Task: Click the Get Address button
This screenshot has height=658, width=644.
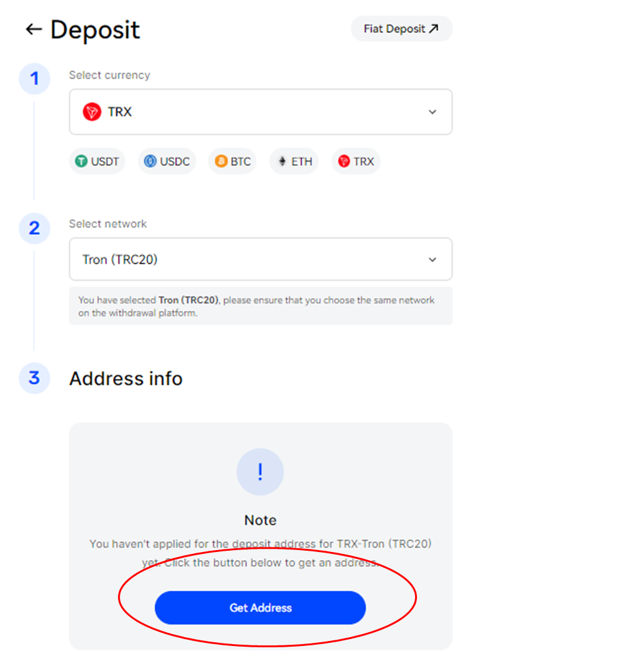Action: point(260,608)
